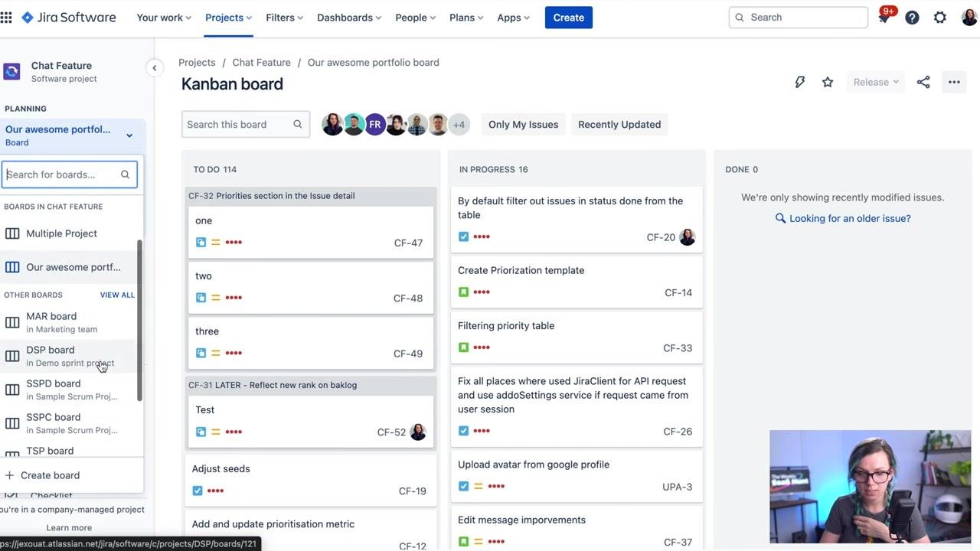Filter by the FR assignee avatar
The image size is (980, 551).
point(374,125)
